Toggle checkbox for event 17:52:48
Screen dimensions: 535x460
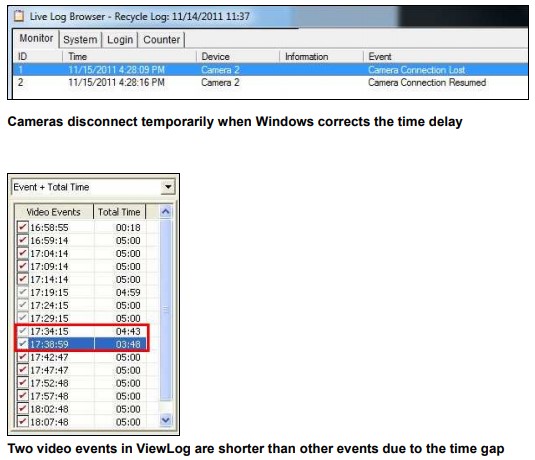tap(23, 383)
